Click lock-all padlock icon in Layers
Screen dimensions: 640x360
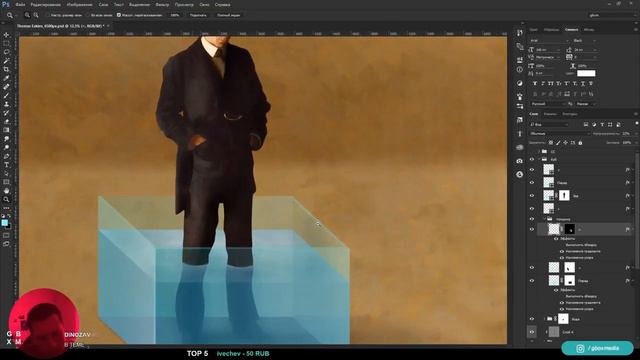(x=580, y=143)
